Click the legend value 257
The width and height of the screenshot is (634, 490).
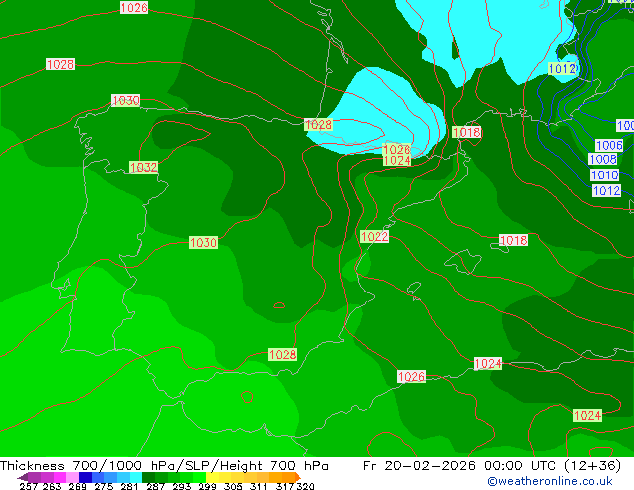29,486
